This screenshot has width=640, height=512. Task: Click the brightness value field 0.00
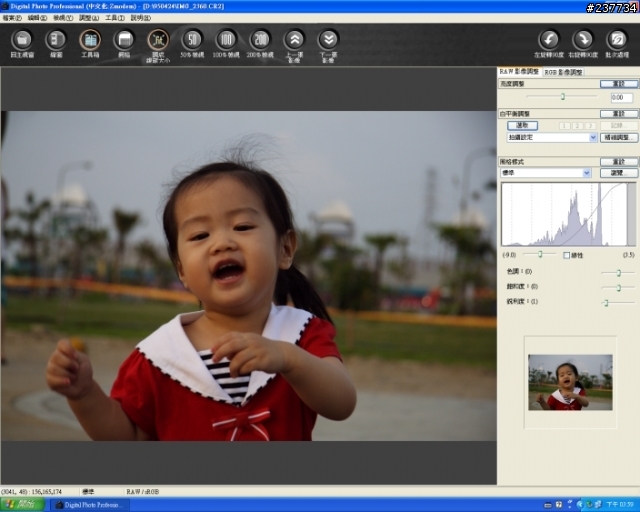click(622, 98)
